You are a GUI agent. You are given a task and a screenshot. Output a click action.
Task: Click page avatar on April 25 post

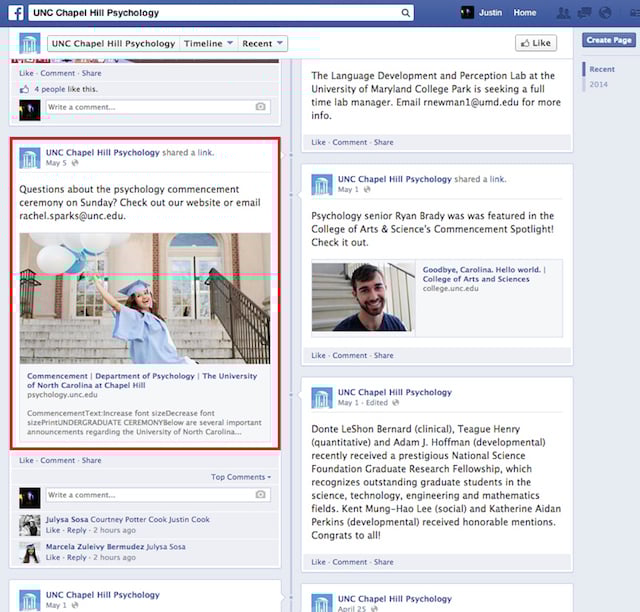point(322,603)
